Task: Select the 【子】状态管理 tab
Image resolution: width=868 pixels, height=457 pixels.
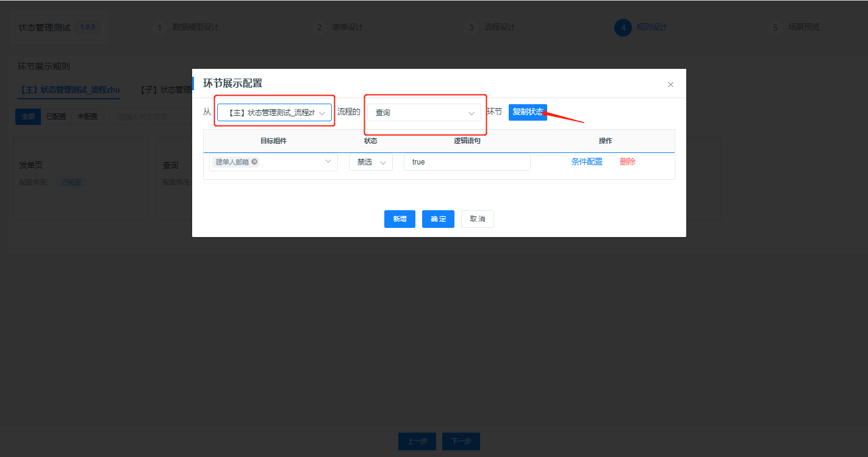Action: (165, 90)
